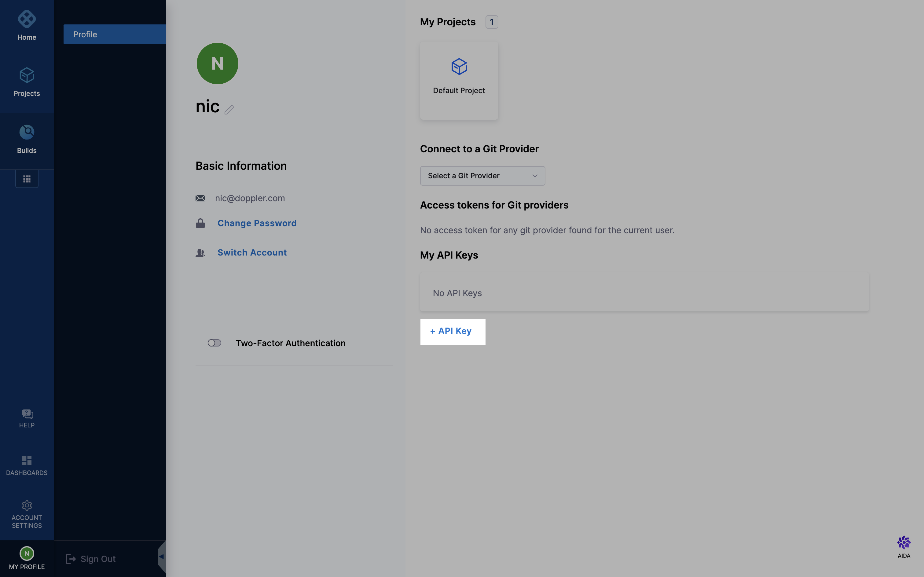924x577 pixels.
Task: Open the Default Project card
Action: point(459,81)
